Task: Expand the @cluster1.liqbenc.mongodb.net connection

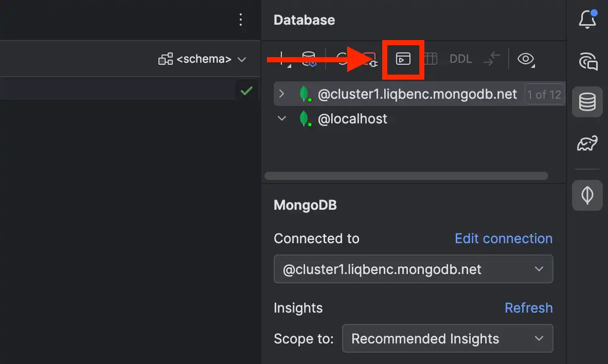Action: point(281,94)
